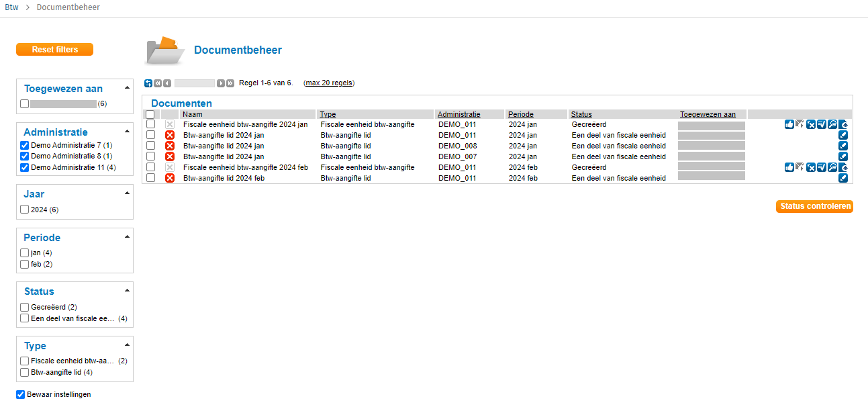Go to next page arrow in pager
This screenshot has width=868, height=409.
pos(221,83)
